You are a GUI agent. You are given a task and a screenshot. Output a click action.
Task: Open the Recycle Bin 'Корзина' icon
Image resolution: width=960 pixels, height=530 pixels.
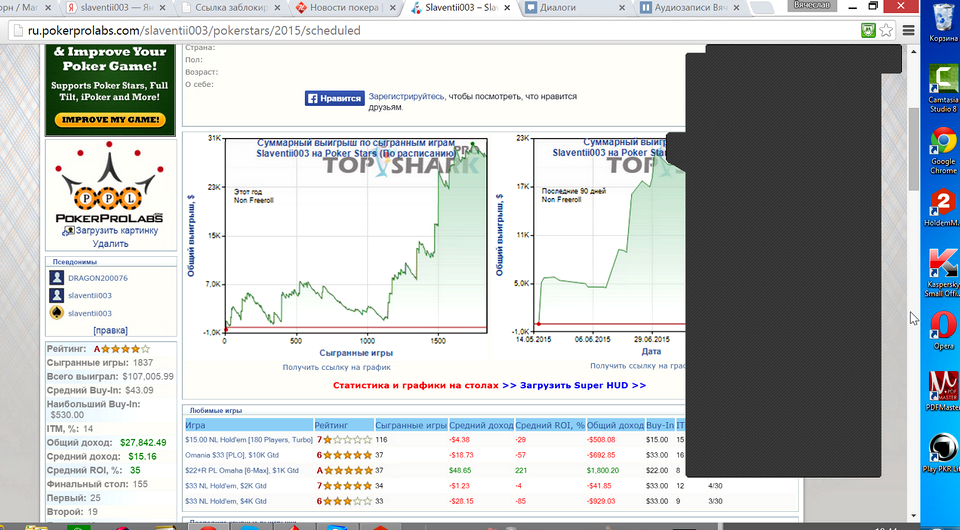(x=942, y=23)
